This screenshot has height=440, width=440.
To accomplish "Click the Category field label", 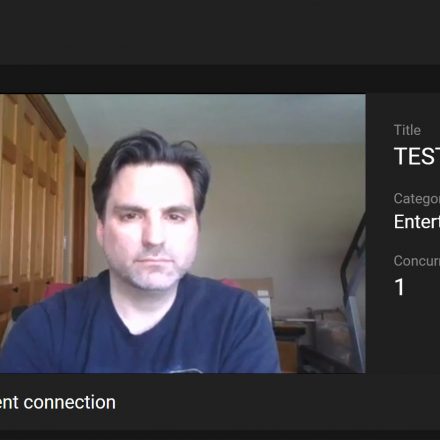I will (x=417, y=199).
